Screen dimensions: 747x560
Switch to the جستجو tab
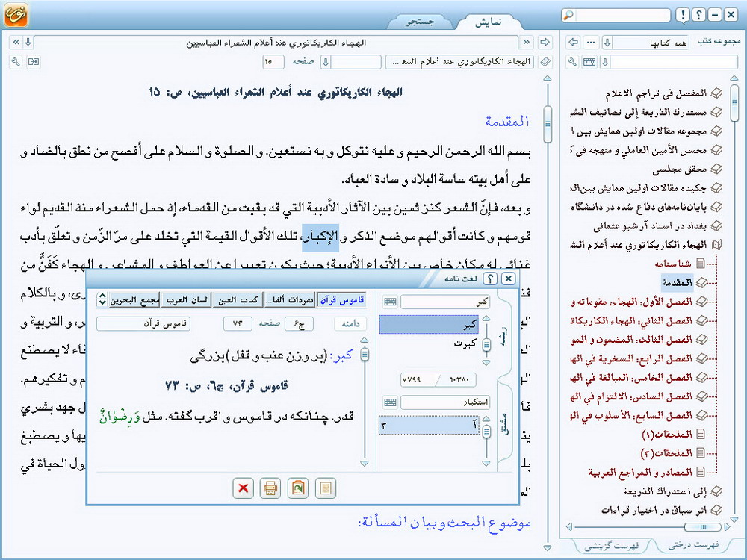[x=420, y=22]
